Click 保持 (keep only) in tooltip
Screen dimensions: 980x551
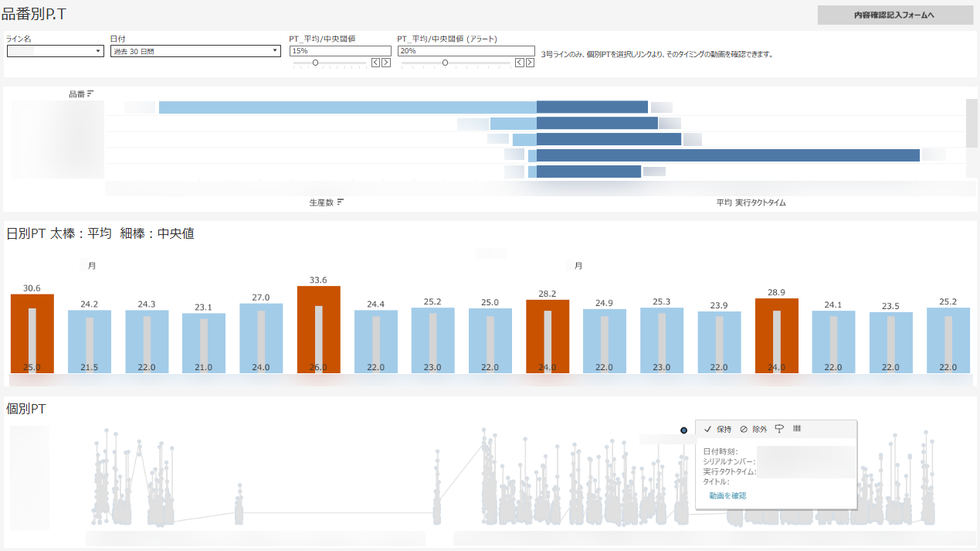tap(718, 429)
